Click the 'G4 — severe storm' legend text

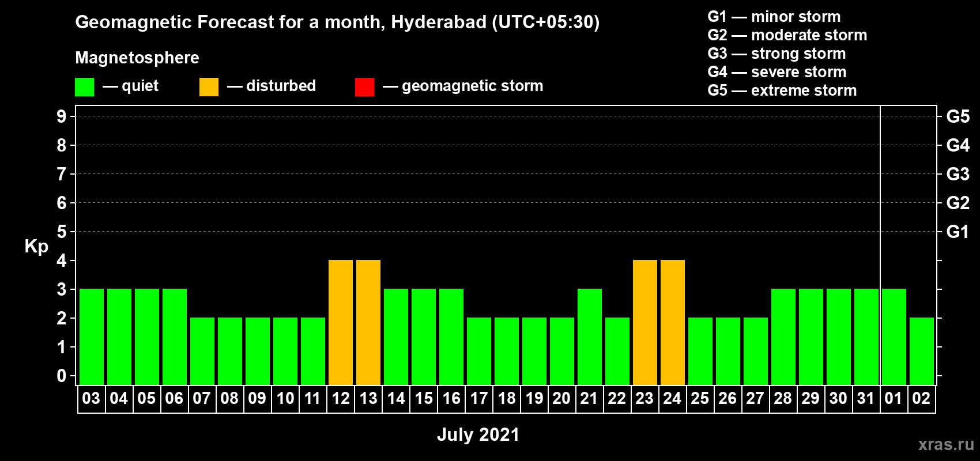777,72
